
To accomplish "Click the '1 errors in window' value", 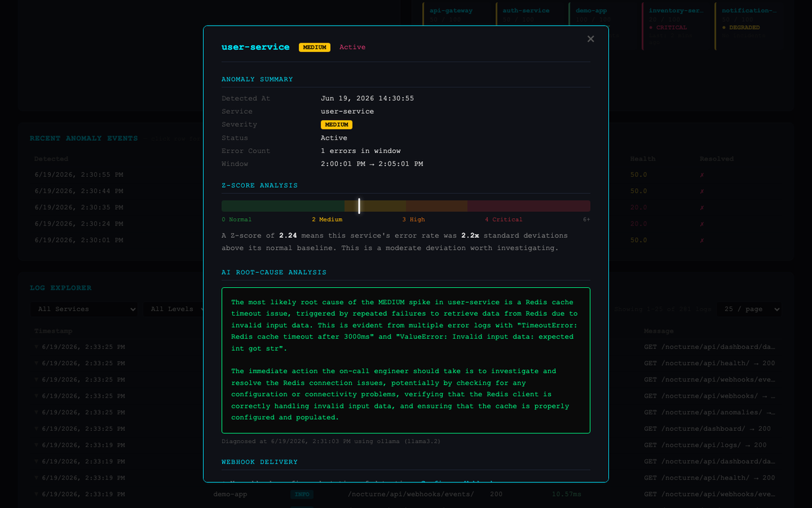I will click(361, 151).
